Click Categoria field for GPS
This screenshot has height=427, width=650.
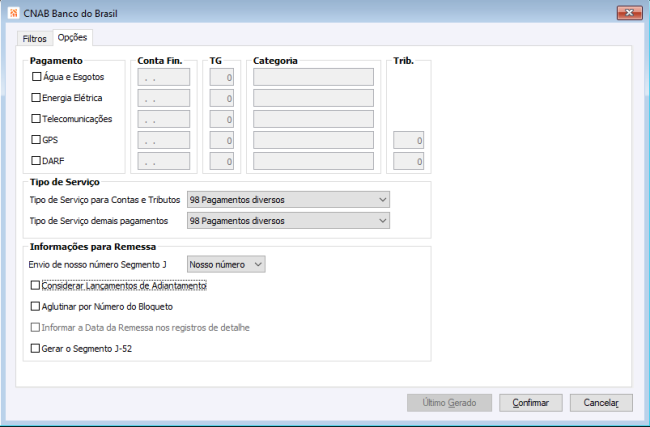[x=313, y=140]
